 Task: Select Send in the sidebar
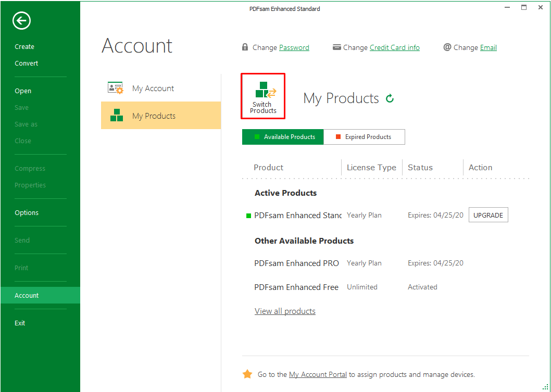tap(22, 240)
